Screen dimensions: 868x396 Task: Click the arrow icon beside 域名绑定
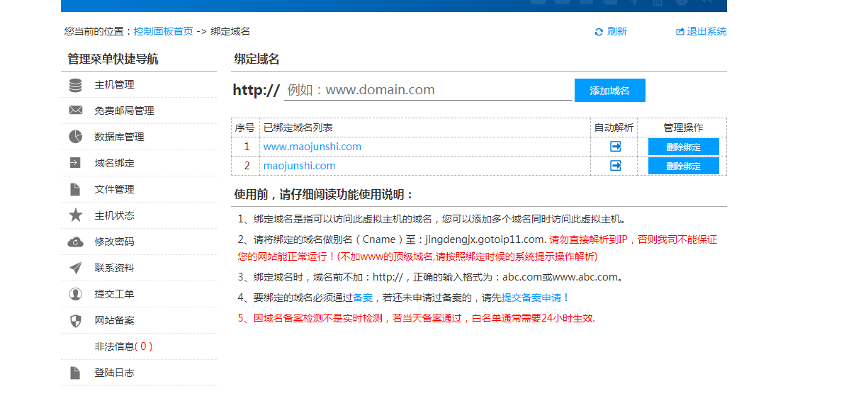coord(75,163)
